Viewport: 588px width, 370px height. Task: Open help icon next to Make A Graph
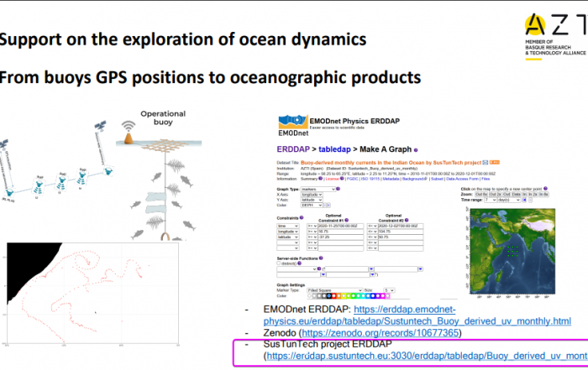point(416,150)
